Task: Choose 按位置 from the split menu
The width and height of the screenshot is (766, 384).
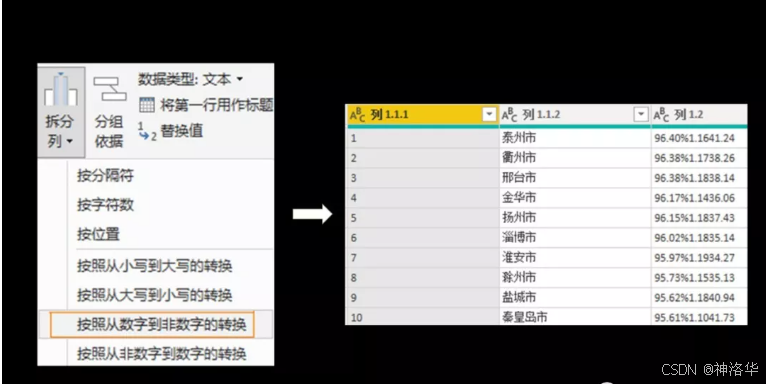Action: [x=98, y=234]
